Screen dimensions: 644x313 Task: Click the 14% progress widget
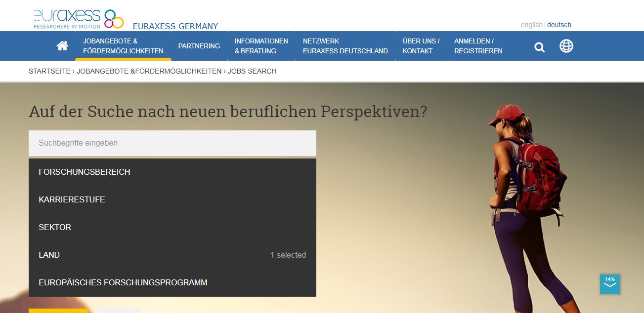pyautogui.click(x=610, y=284)
